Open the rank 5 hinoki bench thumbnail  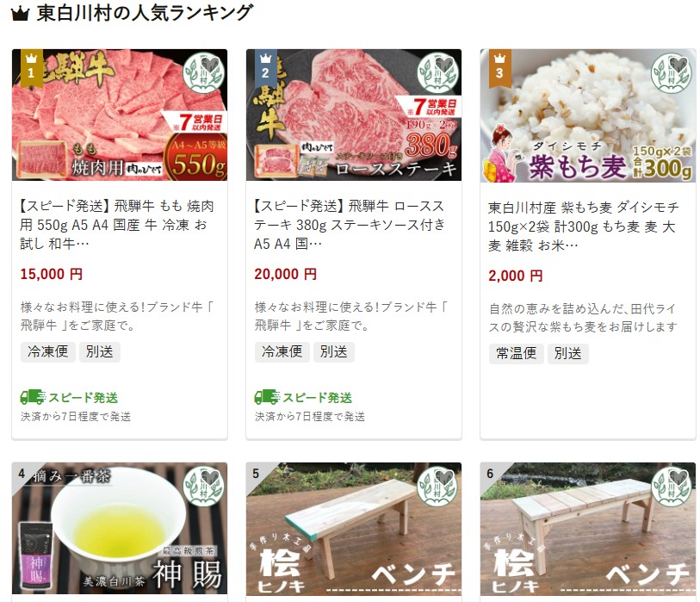tap(354, 529)
